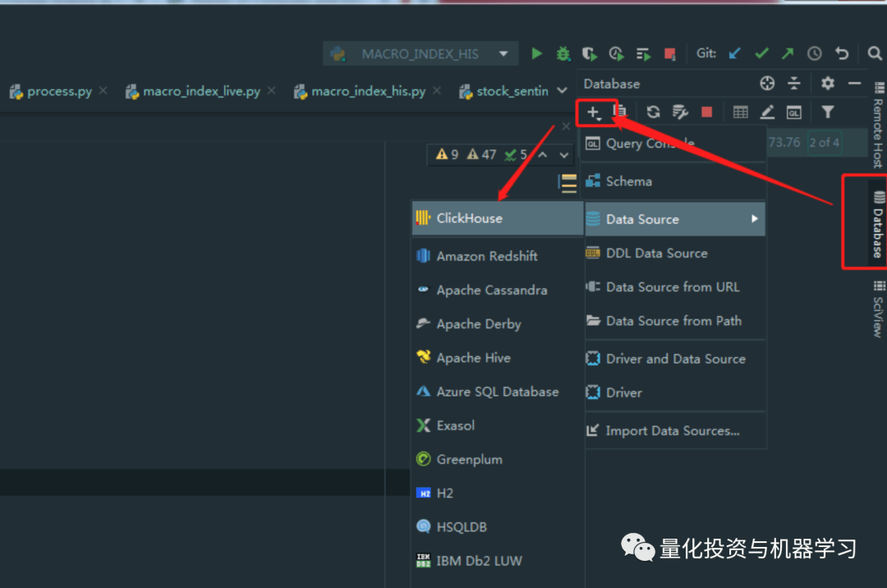Launch the profiler icon in the run toolbar
The image size is (887, 588).
(x=616, y=53)
